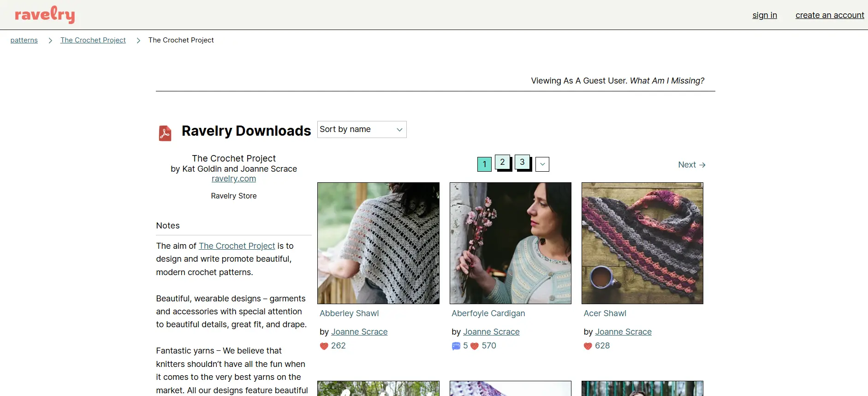Viewport: 868px width, 396px height.
Task: Go to page 1 of results
Action: (484, 164)
